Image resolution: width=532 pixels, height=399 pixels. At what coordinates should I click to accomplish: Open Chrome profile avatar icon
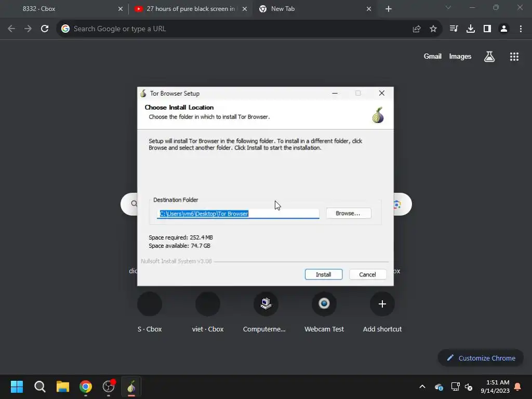504,29
